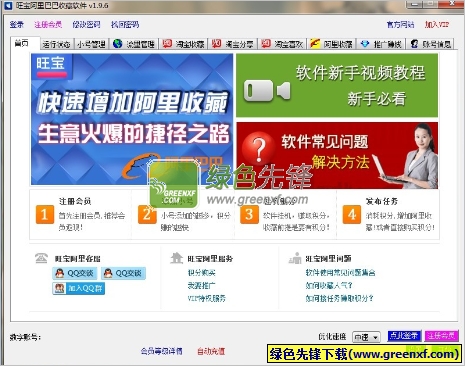Open the 会员等级详情 link

tap(162, 351)
